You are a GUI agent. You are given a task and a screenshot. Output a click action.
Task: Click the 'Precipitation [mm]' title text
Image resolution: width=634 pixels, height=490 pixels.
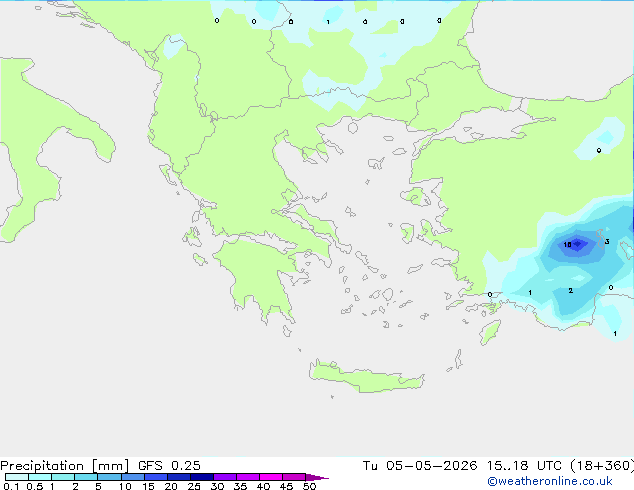pos(65,466)
